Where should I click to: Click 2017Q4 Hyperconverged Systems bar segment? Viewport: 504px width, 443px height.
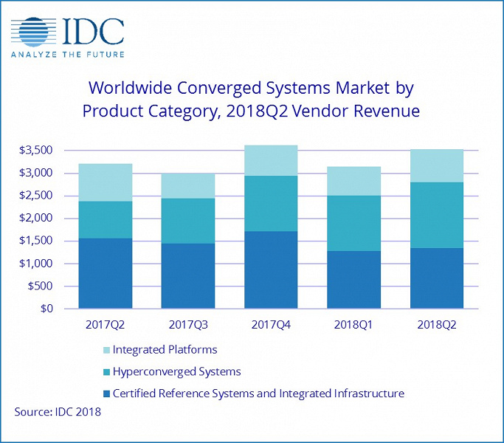coord(271,203)
